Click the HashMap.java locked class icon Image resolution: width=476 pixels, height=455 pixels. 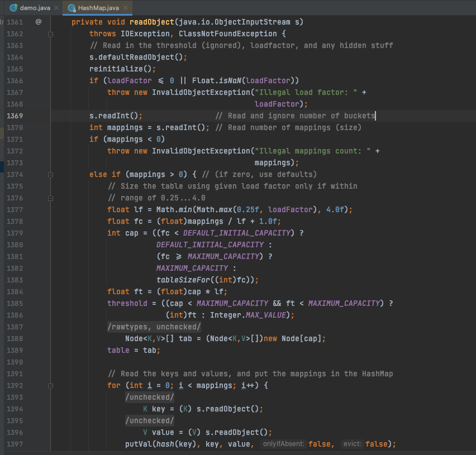pos(72,8)
